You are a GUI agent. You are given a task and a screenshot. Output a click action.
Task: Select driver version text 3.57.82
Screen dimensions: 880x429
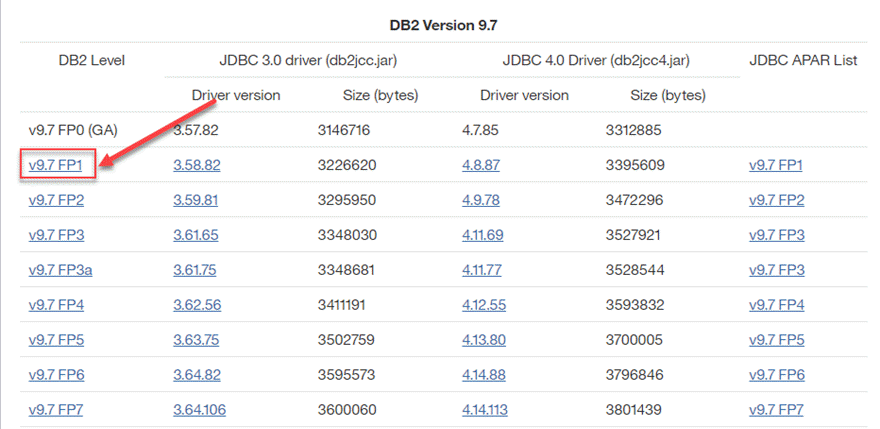(196, 131)
